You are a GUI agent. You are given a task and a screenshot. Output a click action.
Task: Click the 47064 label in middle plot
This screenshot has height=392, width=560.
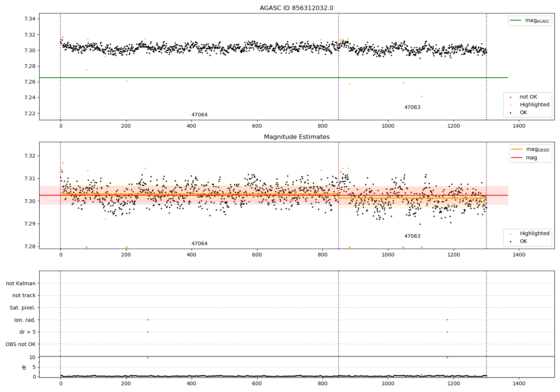coord(199,244)
